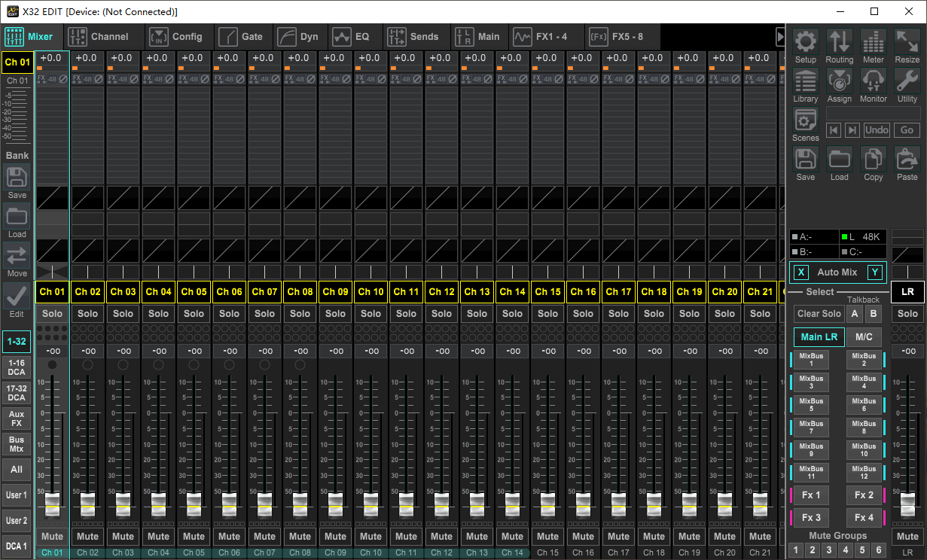
Task: Enable Talkback A
Action: coord(855,314)
